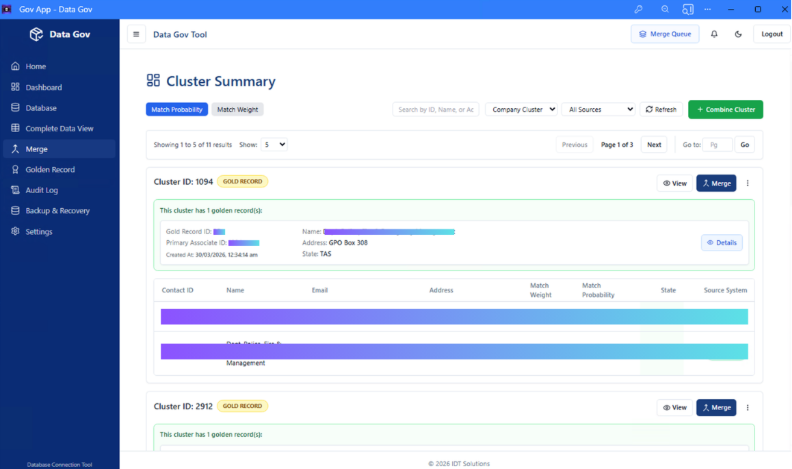Click the Cluster Summary grid icon

click(153, 80)
